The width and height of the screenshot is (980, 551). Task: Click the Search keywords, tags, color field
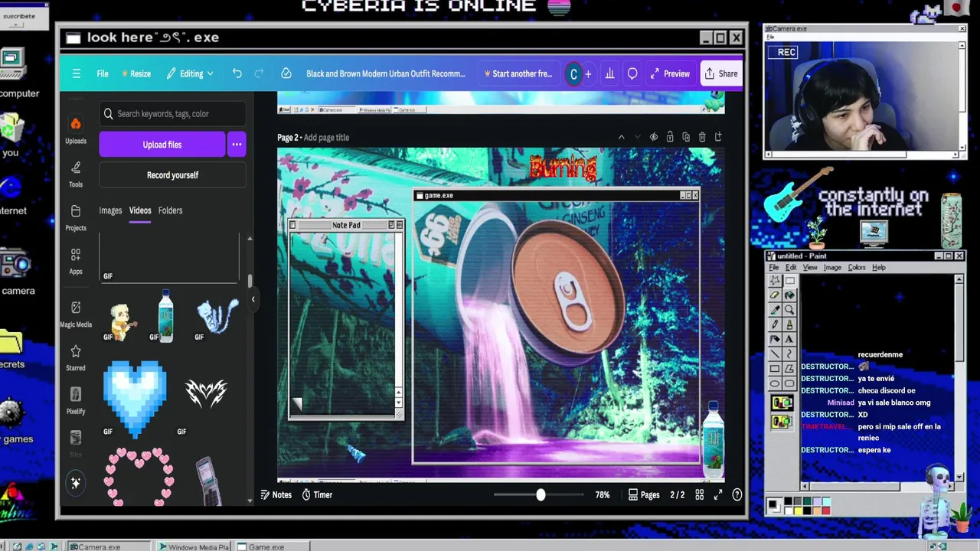point(172,114)
